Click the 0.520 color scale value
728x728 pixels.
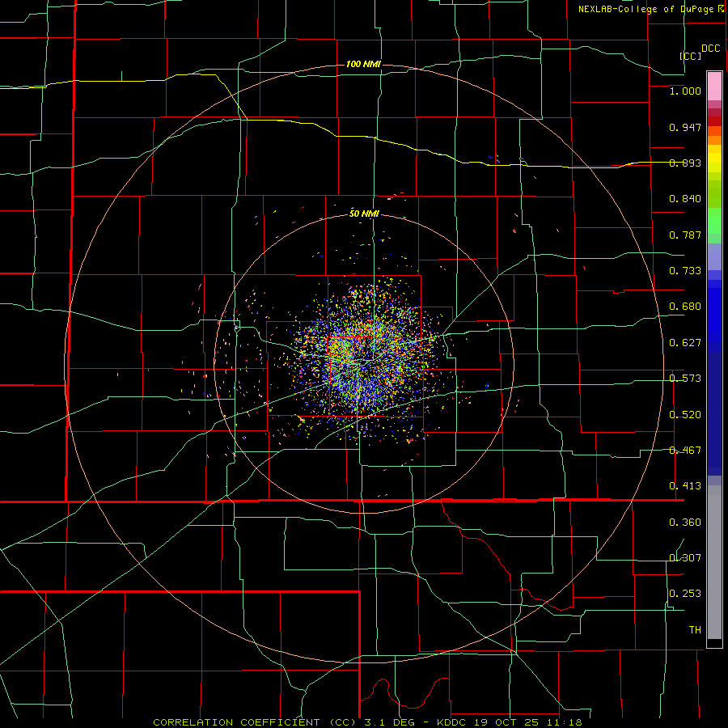click(x=685, y=415)
